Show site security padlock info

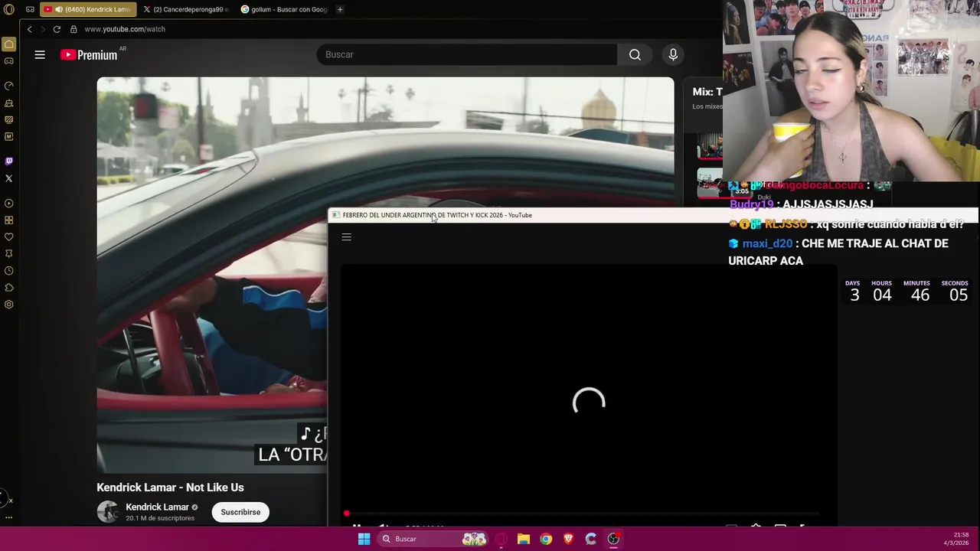click(x=73, y=29)
